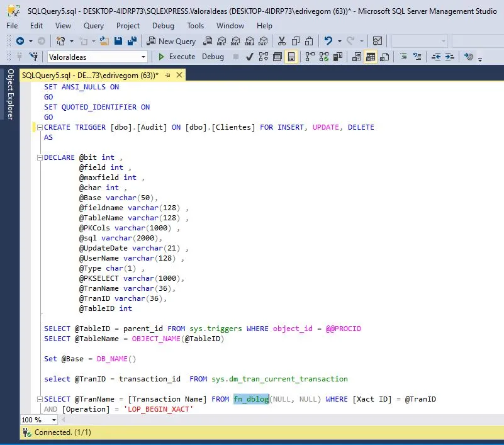504x445 pixels.
Task: Open an Analysis Services MDX query
Action: coord(221,41)
